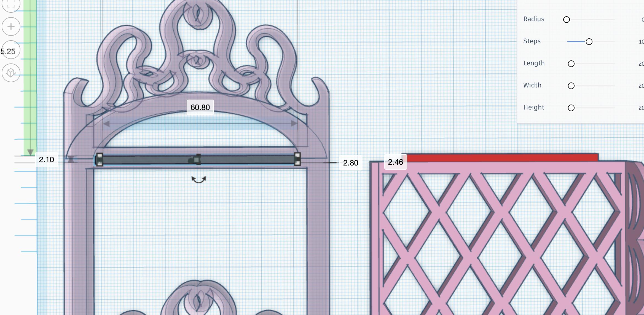Edit the 60.80 width dimension field

point(200,107)
